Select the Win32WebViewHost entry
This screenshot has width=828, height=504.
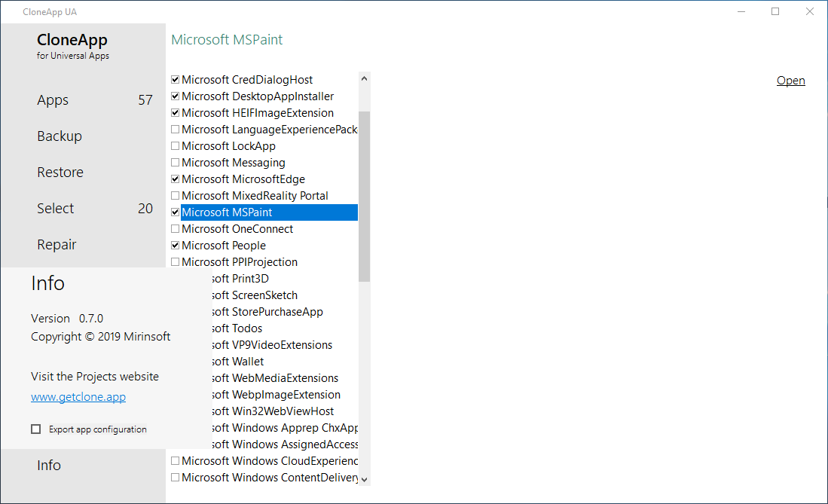[285, 411]
